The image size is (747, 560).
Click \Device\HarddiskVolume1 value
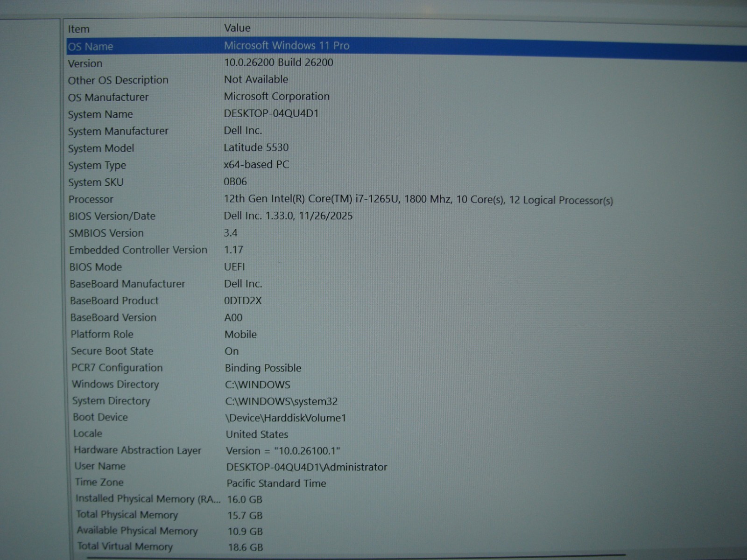(x=286, y=418)
